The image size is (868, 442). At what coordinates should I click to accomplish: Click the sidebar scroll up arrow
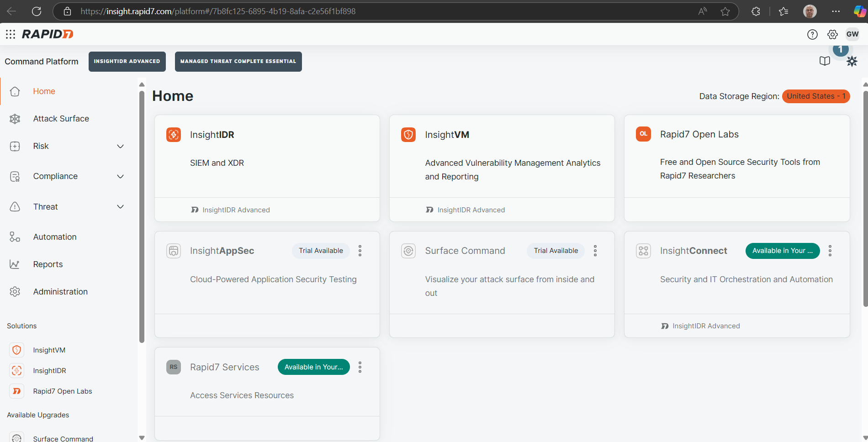[x=142, y=84]
